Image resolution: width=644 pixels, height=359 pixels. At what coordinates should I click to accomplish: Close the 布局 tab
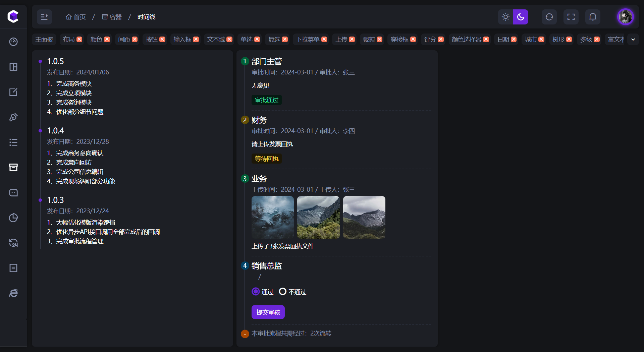tap(79, 39)
